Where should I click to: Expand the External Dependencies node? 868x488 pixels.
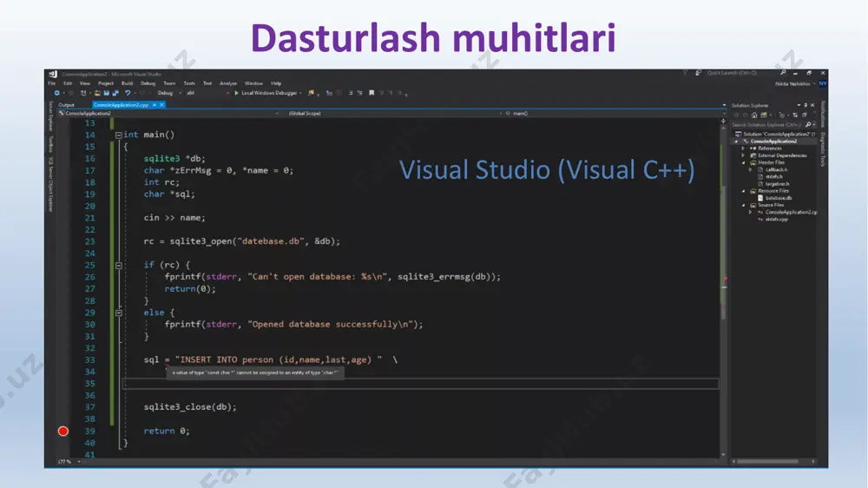[743, 155]
